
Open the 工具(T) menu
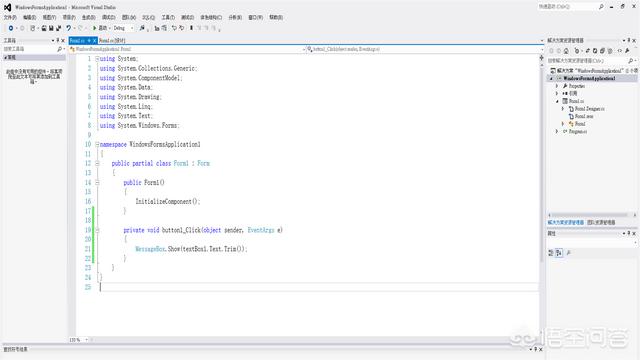click(168, 18)
